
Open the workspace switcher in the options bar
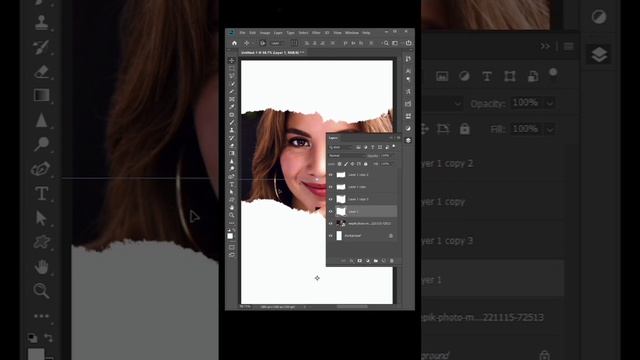[x=395, y=43]
